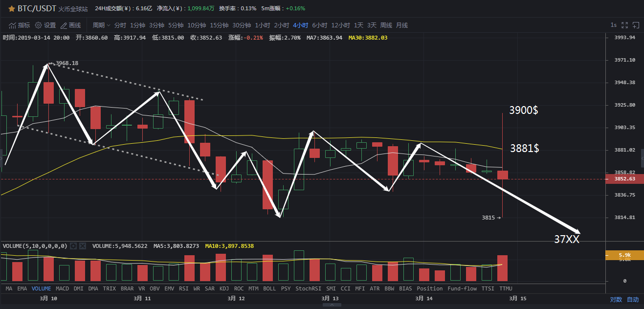Screen dimensions: 644x309
Task: Select the 15分钟 timeframe
Action: click(x=220, y=25)
